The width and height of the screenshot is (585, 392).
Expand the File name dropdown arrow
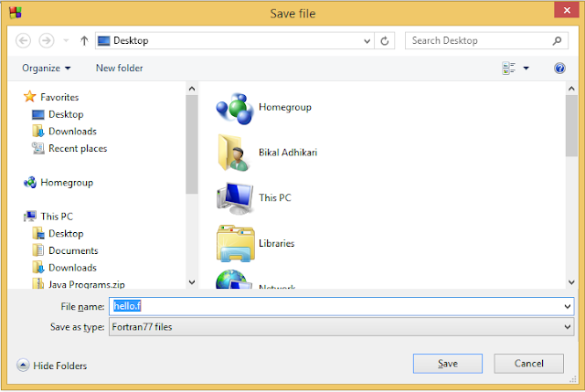pyautogui.click(x=568, y=307)
